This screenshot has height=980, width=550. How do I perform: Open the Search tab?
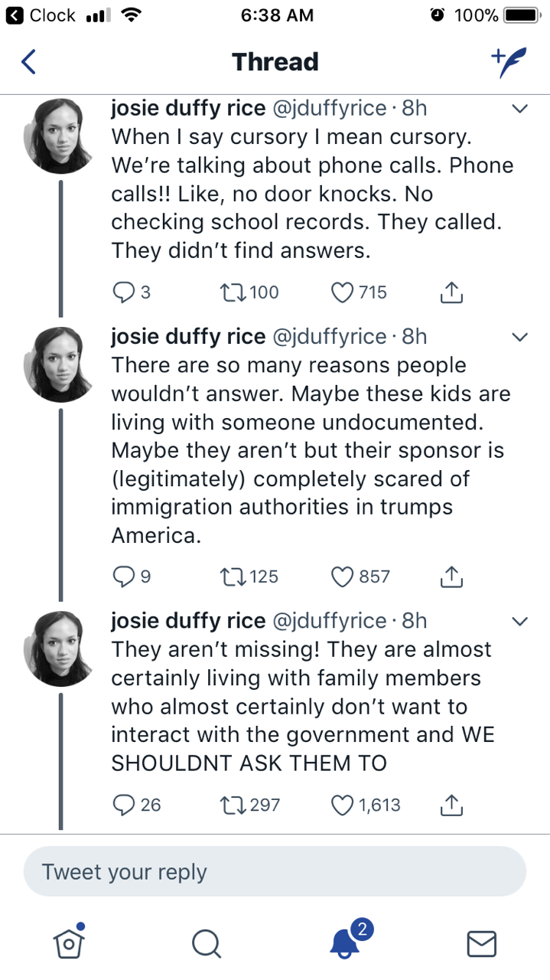pyautogui.click(x=206, y=943)
